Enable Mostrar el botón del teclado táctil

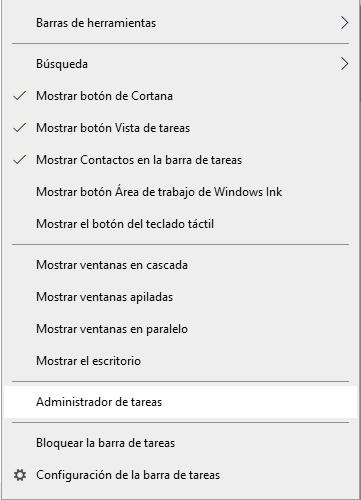[x=180, y=224]
